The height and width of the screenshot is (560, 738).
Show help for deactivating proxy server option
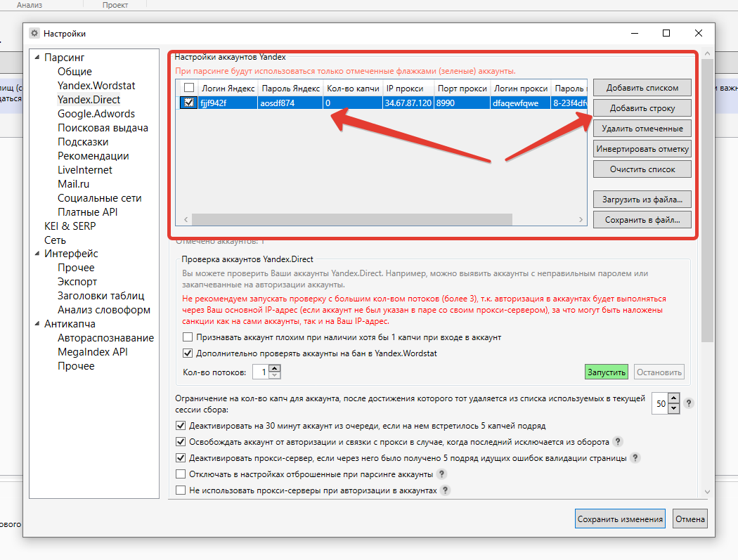635,458
